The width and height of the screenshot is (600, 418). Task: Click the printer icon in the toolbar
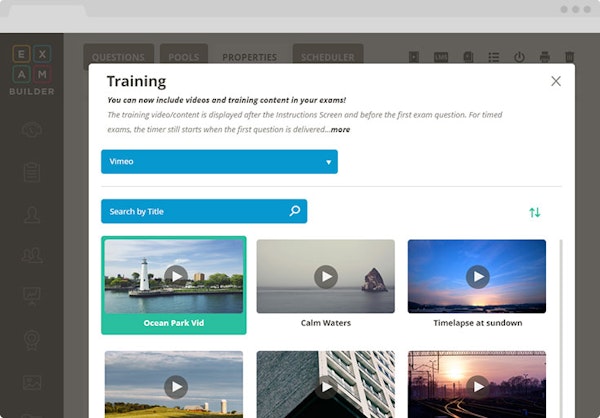point(545,57)
